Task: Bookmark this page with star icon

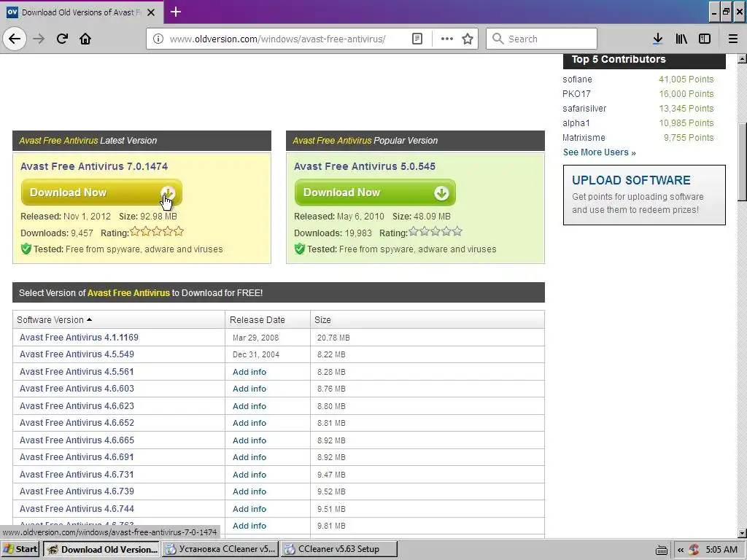Action: (468, 39)
